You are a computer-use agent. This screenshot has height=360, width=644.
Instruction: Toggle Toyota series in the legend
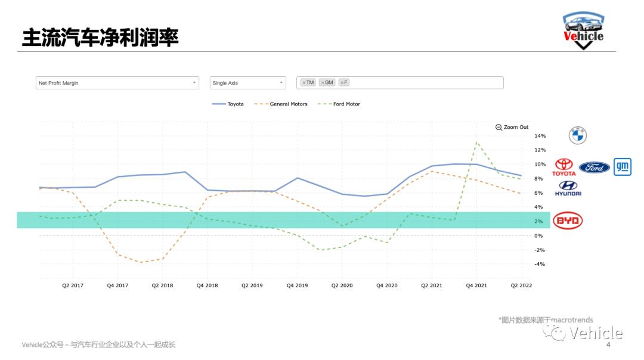pos(228,104)
